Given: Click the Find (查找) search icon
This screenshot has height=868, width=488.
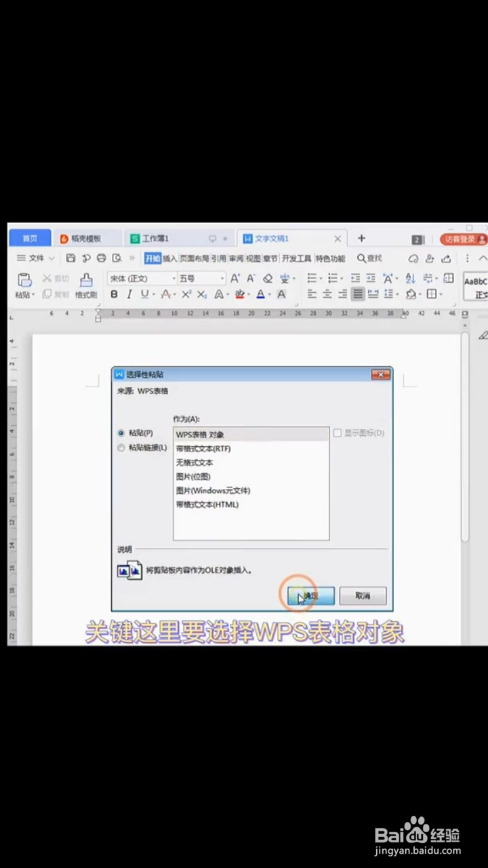Looking at the screenshot, I should click(x=370, y=258).
